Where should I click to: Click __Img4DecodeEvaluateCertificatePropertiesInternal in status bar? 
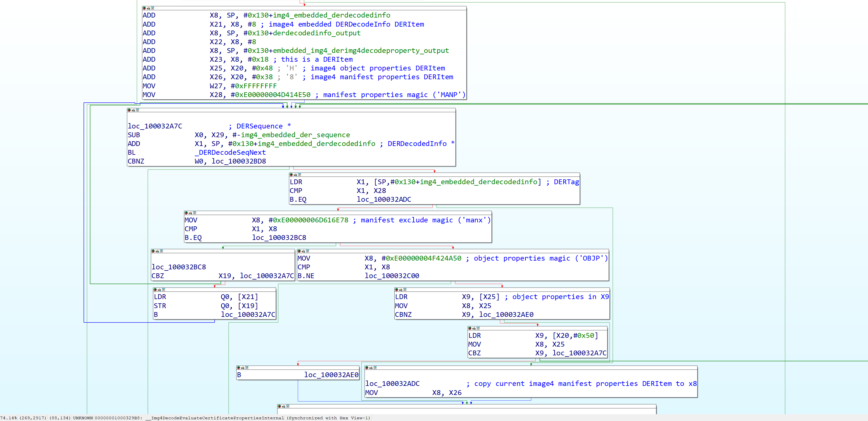click(215, 418)
